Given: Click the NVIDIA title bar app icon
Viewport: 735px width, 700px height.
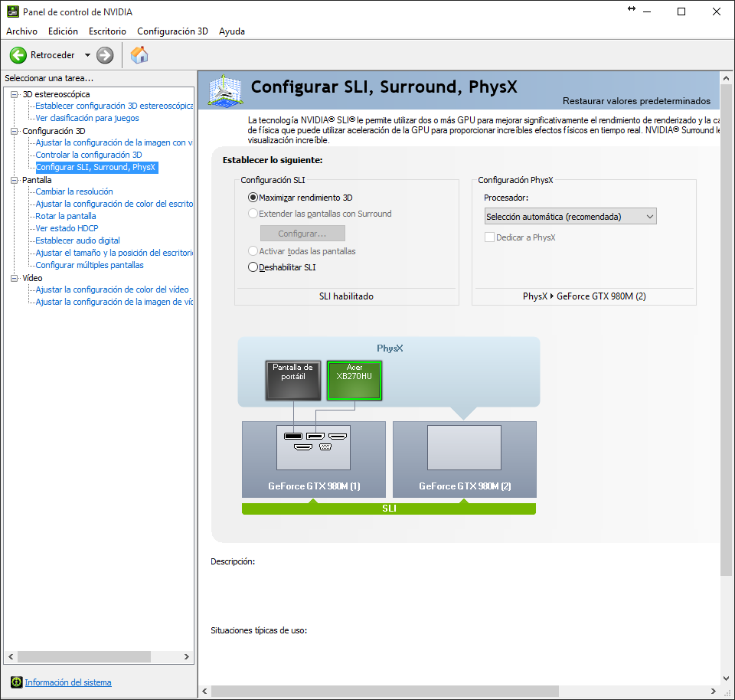Looking at the screenshot, I should point(13,11).
